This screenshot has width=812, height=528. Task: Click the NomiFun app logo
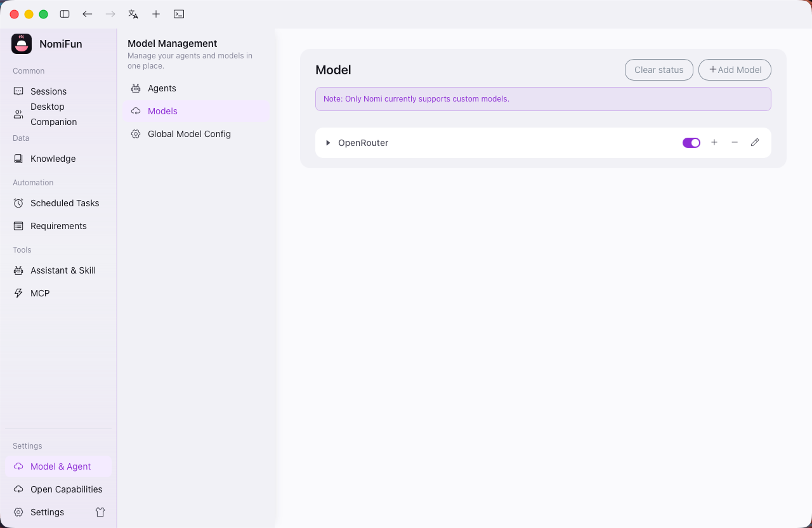click(x=22, y=44)
